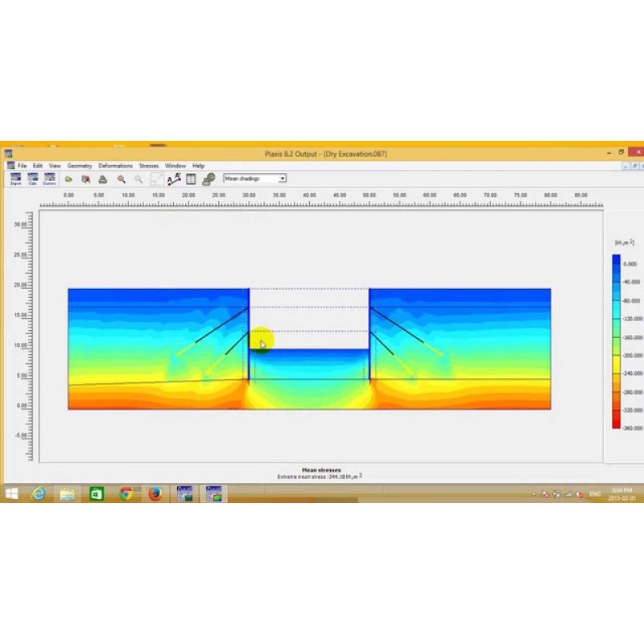Click the Calc program toolbar icon
Screen dimensions: 644x644
32,179
